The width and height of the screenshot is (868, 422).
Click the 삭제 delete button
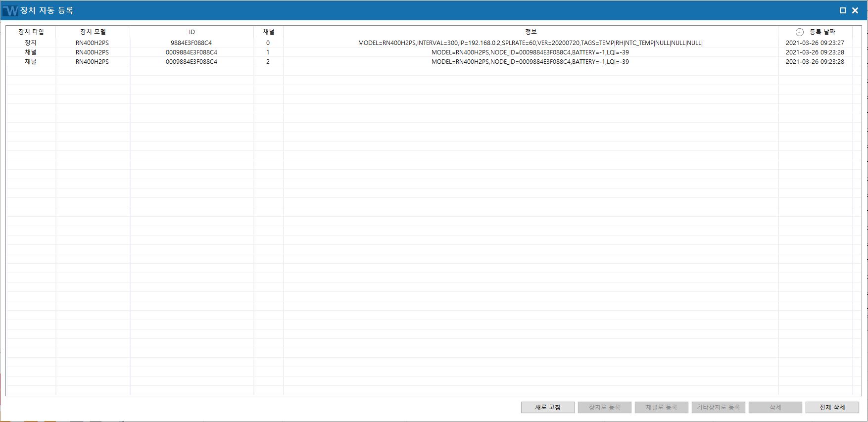tap(775, 407)
